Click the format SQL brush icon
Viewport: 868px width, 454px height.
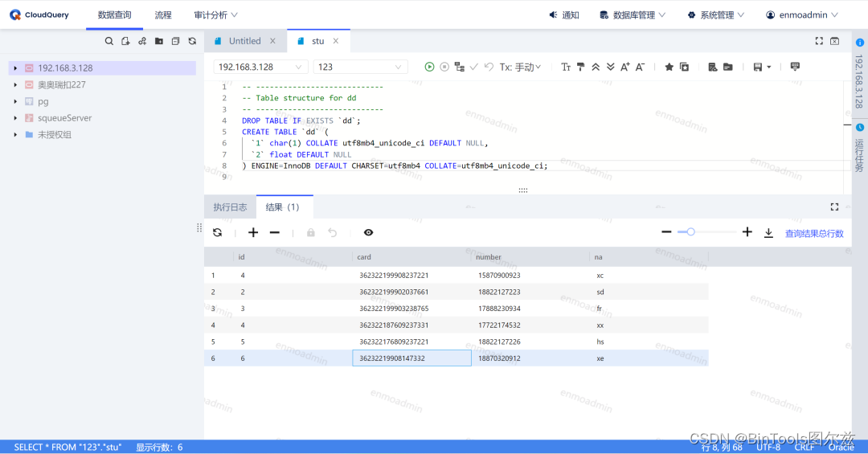[x=581, y=67]
